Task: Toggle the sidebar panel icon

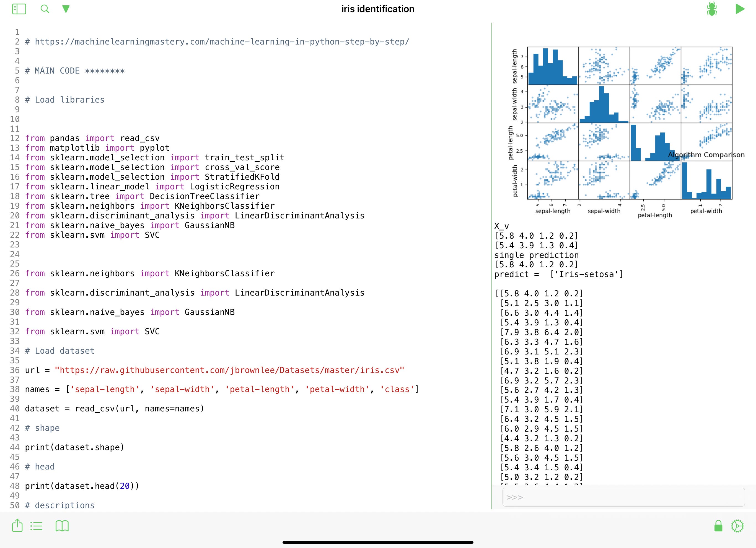Action: point(19,9)
